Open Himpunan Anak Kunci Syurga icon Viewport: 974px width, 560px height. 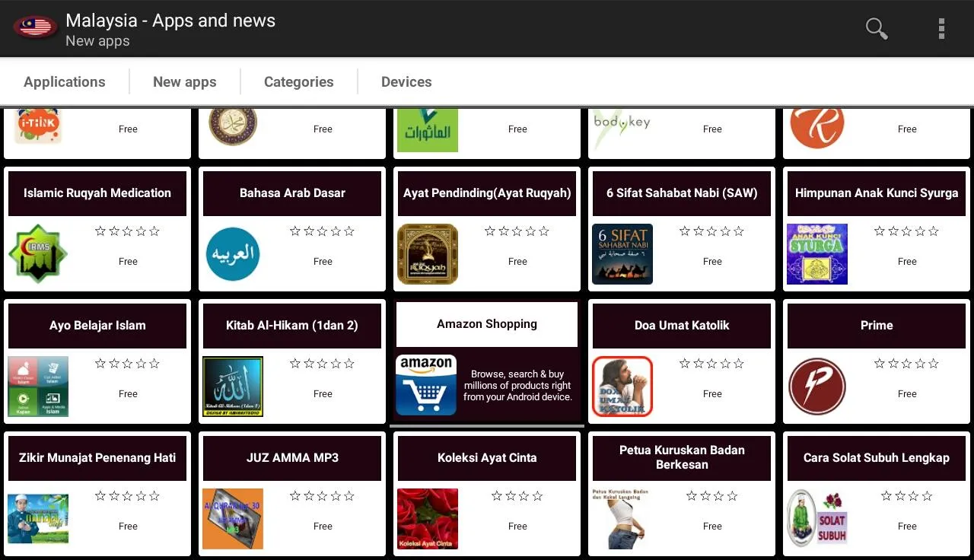click(817, 254)
